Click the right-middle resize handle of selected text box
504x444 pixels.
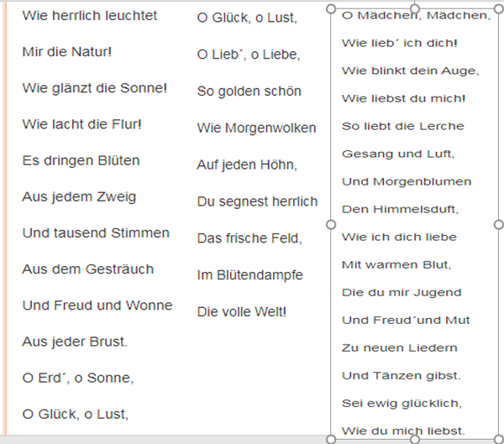click(498, 225)
